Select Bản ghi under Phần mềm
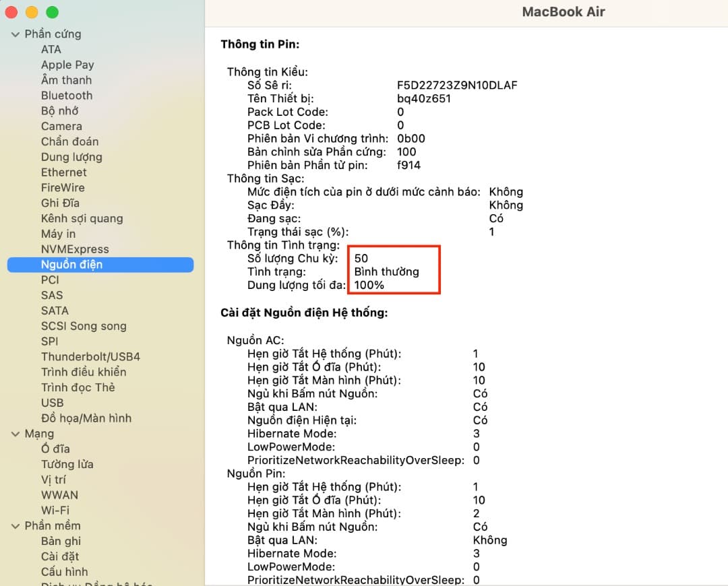Image resolution: width=728 pixels, height=586 pixels. (x=60, y=541)
